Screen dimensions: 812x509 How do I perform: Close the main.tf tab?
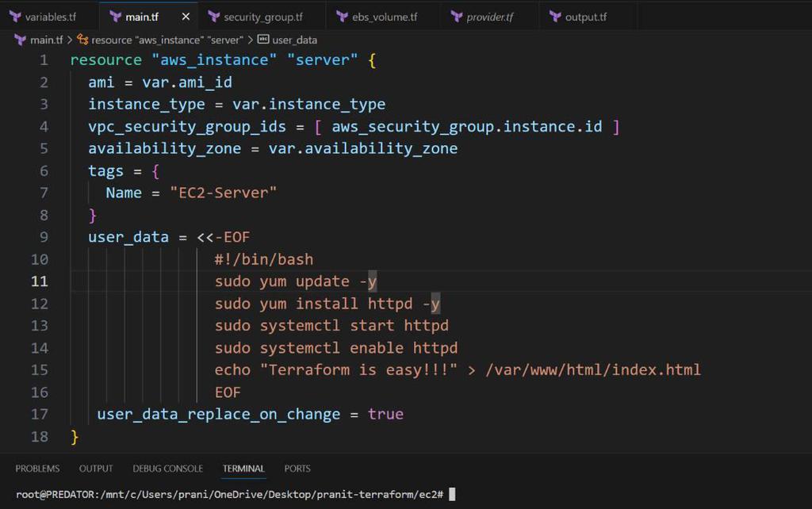(x=186, y=17)
